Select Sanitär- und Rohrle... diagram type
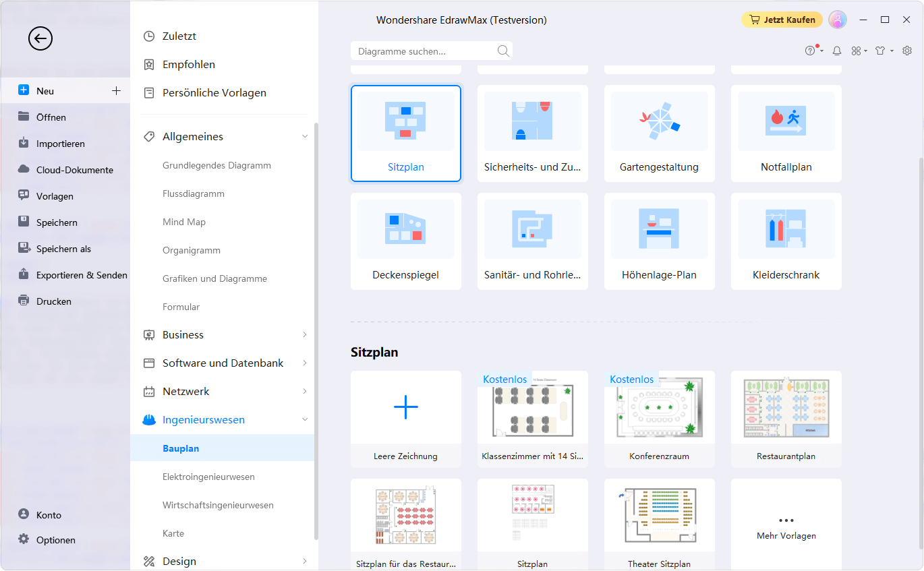Screen dimensions: 924x571 click(x=533, y=241)
